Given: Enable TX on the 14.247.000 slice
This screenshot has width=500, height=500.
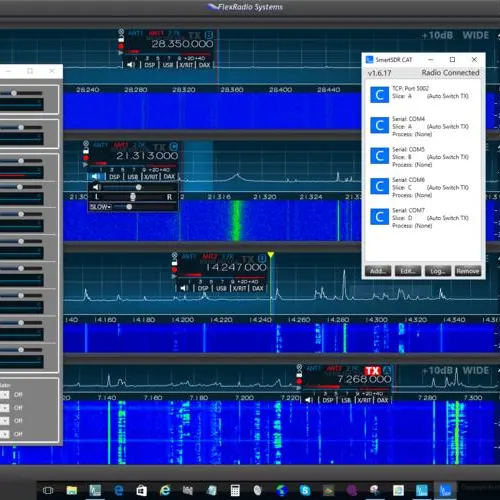Looking at the screenshot, I should [x=248, y=259].
